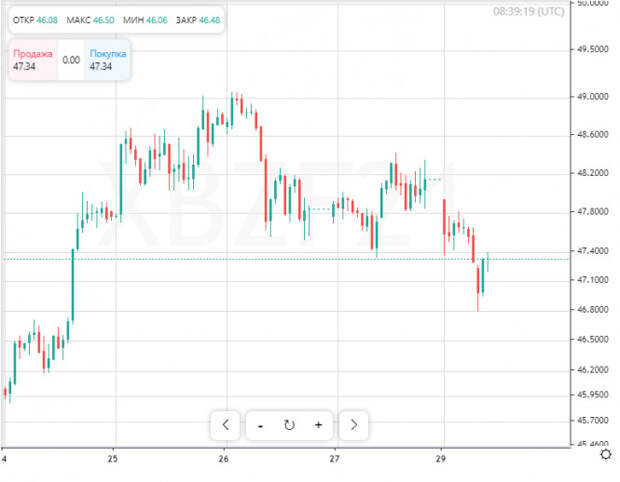Click the date 27 on time axis

335,459
